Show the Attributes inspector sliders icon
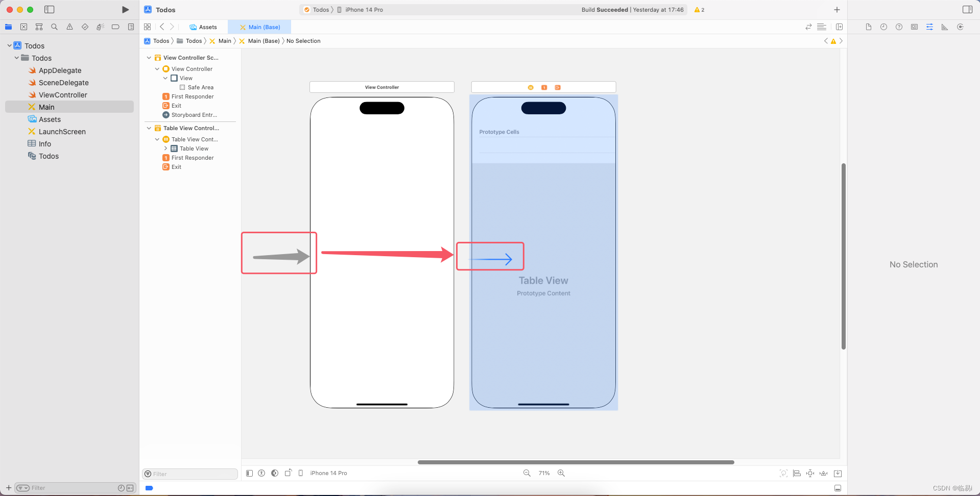 click(x=929, y=27)
